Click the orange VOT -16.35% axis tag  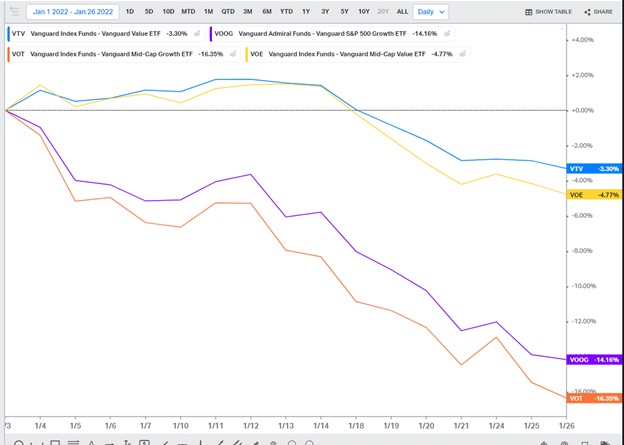(595, 398)
